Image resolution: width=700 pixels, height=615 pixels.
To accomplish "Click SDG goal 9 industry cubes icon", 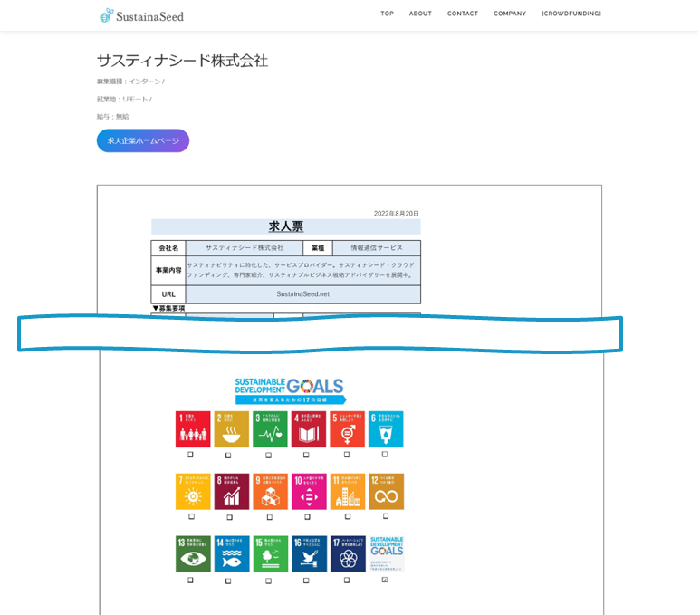I will tap(270, 491).
